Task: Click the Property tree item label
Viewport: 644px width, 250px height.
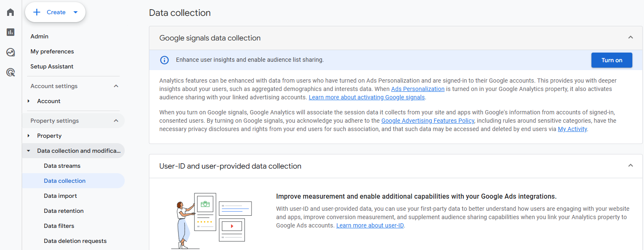Action: [49, 136]
